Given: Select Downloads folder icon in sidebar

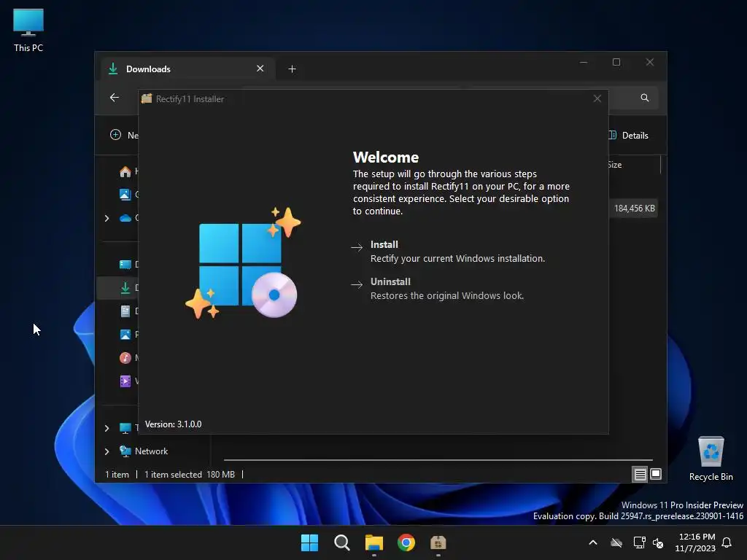Looking at the screenshot, I should (x=125, y=287).
